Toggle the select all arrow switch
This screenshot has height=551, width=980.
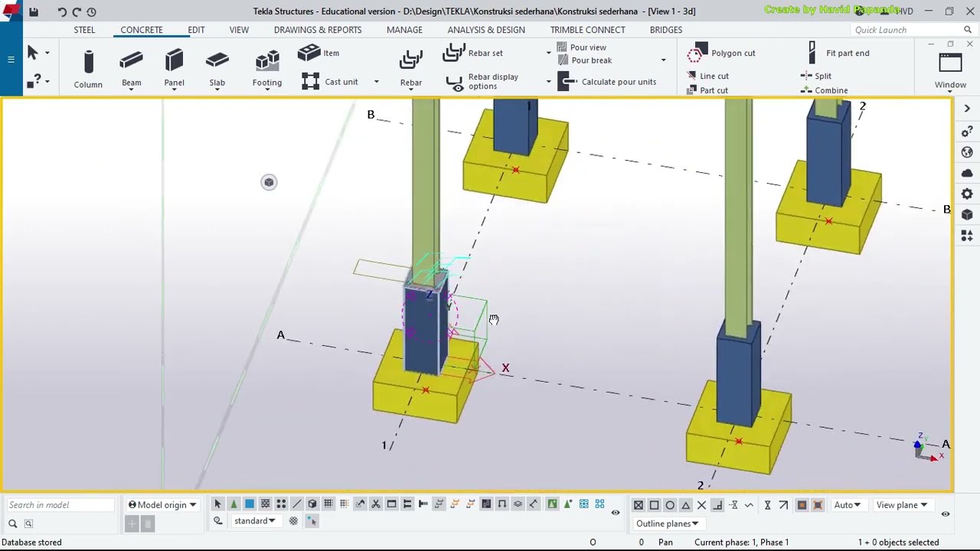point(217,504)
